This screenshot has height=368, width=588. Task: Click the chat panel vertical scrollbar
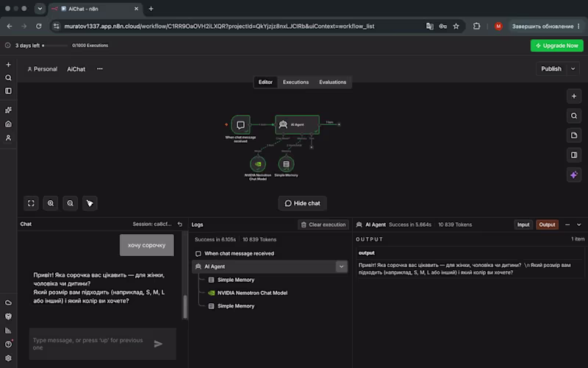[x=184, y=306]
